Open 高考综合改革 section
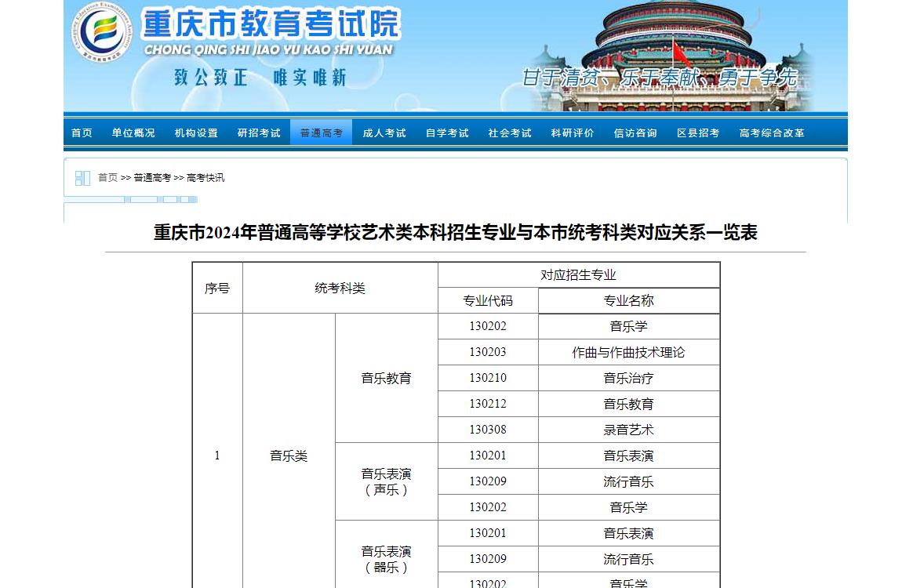This screenshot has width=902, height=588. [772, 132]
